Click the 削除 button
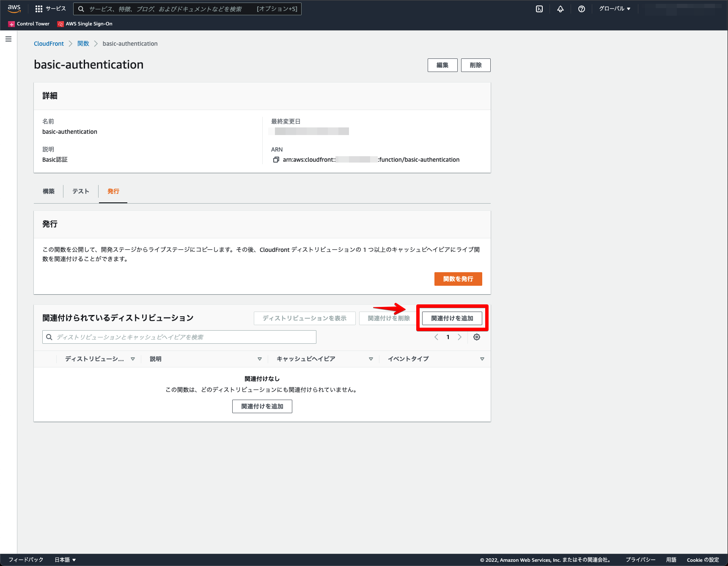The image size is (728, 566). (476, 65)
